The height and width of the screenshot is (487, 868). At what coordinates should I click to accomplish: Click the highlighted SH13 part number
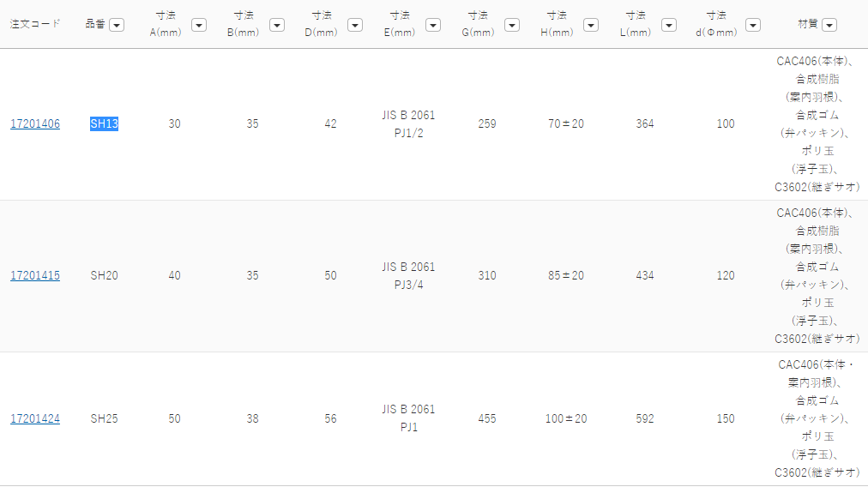[104, 124]
